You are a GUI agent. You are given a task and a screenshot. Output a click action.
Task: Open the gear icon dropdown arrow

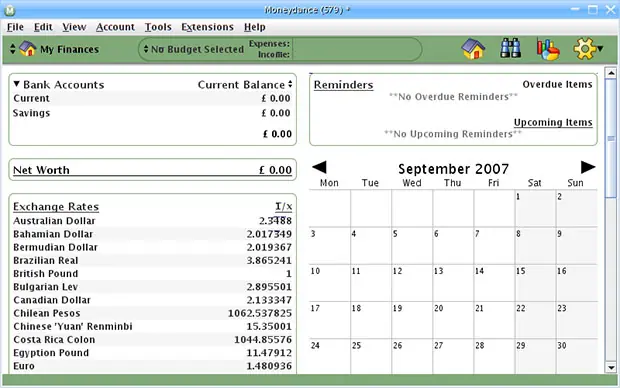(x=600, y=49)
